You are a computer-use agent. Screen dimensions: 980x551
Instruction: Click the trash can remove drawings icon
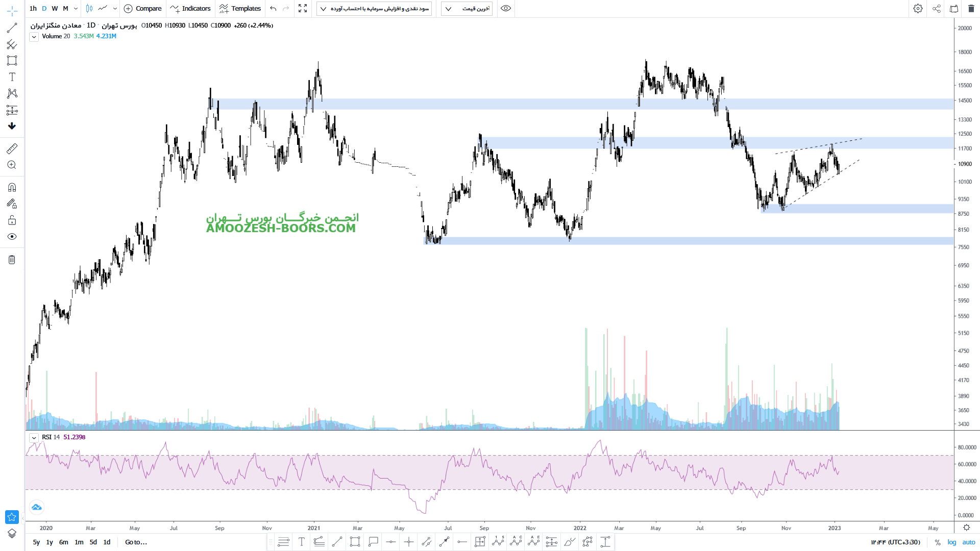(x=12, y=260)
